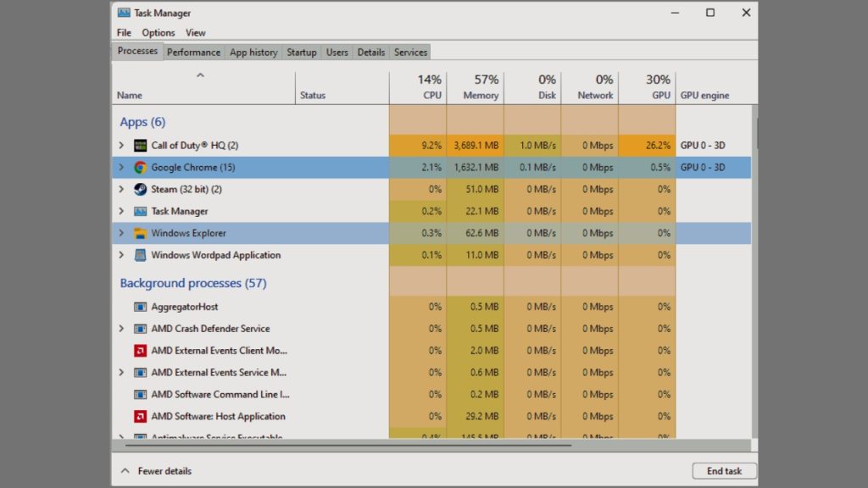This screenshot has width=868, height=488.
Task: Click the Steam app icon
Action: coord(140,189)
